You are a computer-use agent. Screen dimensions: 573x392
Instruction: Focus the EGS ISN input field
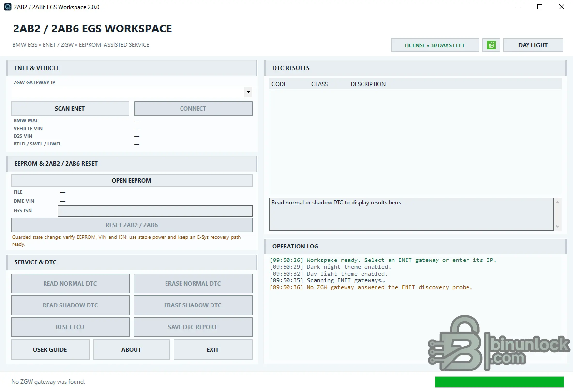[x=155, y=211]
